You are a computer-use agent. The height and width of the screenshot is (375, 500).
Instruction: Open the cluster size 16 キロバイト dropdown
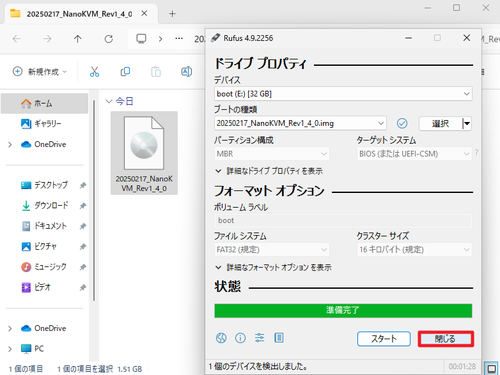point(414,249)
